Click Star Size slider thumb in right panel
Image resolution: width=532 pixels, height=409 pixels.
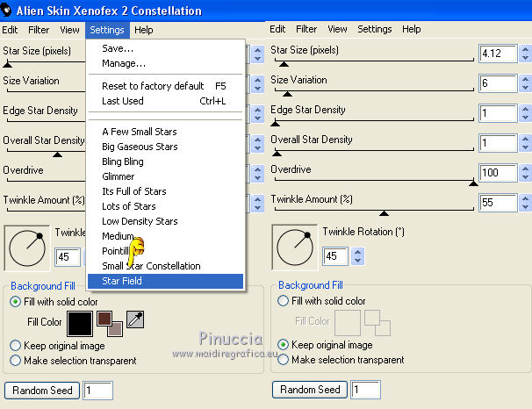(284, 64)
